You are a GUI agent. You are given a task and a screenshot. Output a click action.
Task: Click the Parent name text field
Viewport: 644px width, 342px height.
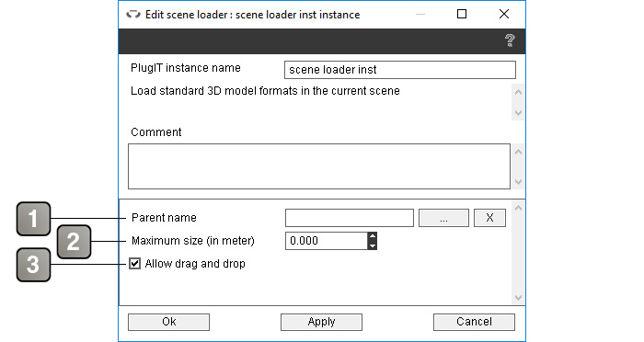(x=350, y=218)
